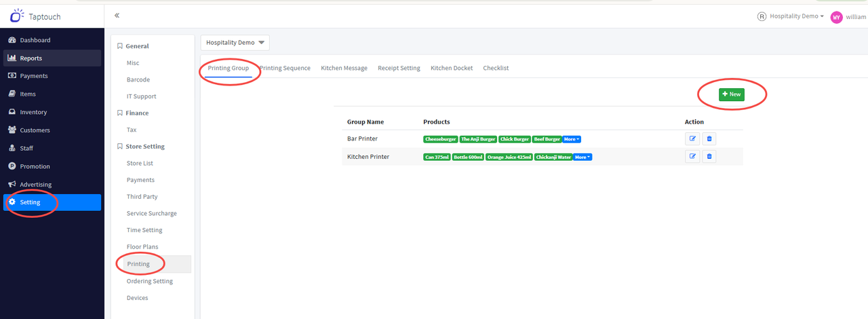Go to Floor Plans settings

tap(142, 247)
